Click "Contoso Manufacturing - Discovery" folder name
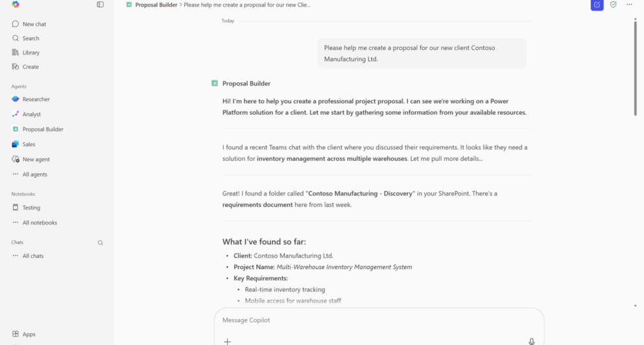Screen dimensions: 644x345 pos(360,193)
